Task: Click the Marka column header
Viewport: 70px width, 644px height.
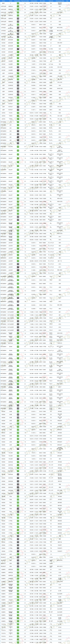Action: click(3, 1)
